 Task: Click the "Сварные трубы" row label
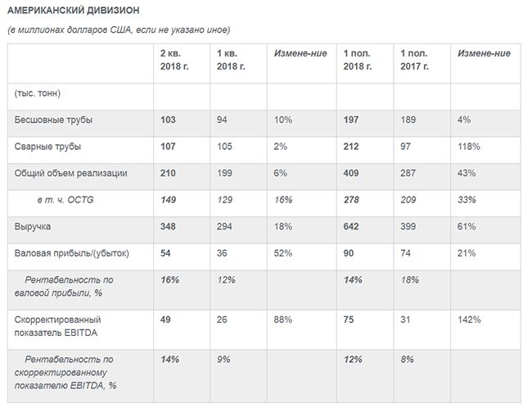point(47,147)
